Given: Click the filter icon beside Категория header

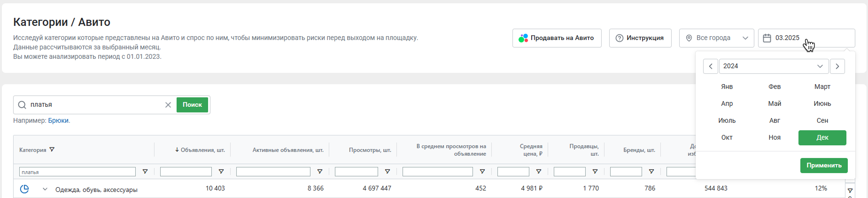Looking at the screenshot, I should (52, 150).
